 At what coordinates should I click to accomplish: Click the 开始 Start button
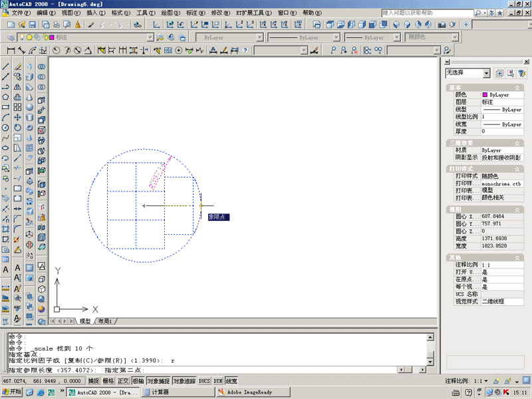[11, 392]
